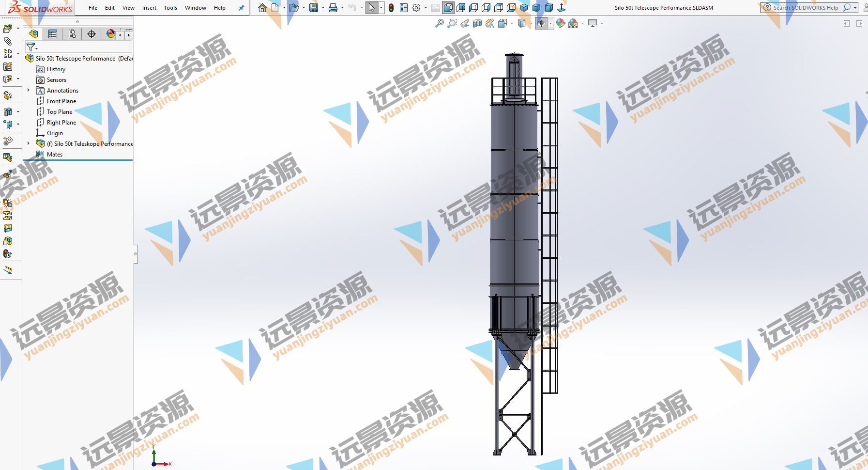
Task: Click the Dynamic Annotation Views icon
Action: 490,23
